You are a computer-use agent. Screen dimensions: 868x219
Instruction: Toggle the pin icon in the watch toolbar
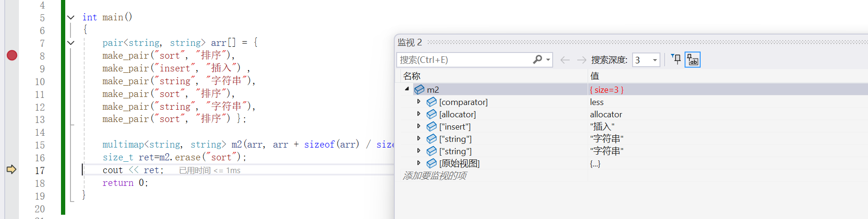676,60
